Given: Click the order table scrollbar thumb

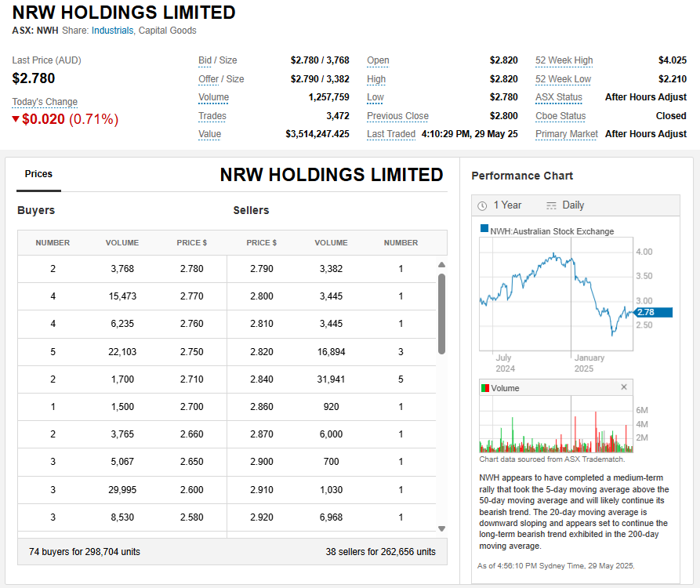Looking at the screenshot, I should pyautogui.click(x=441, y=314).
